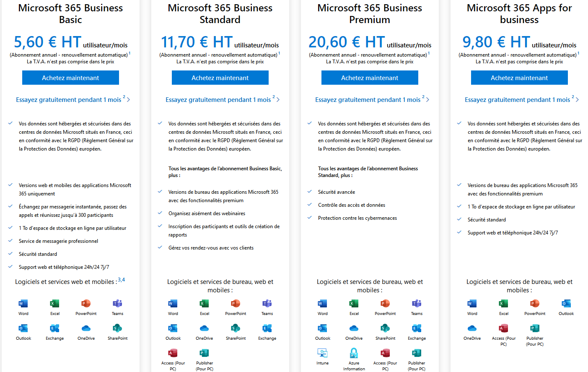Click the Azure Information icon in Premium
588x372 pixels.
pyautogui.click(x=354, y=353)
